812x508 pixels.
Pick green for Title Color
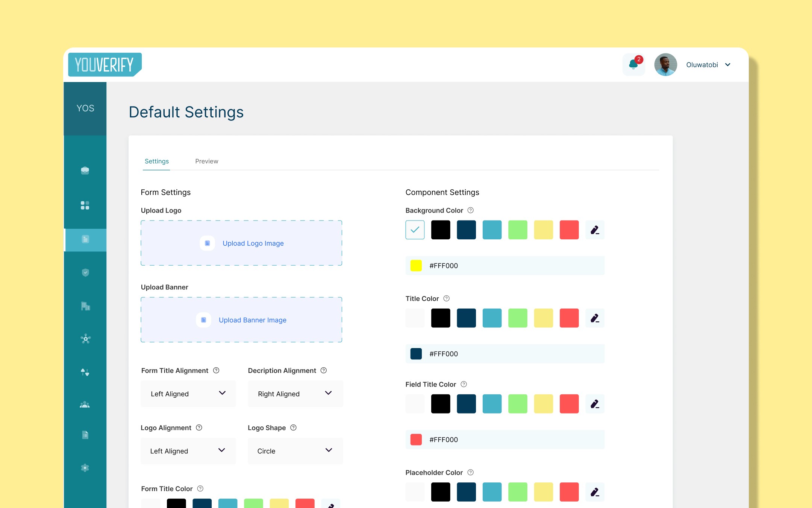point(518,318)
